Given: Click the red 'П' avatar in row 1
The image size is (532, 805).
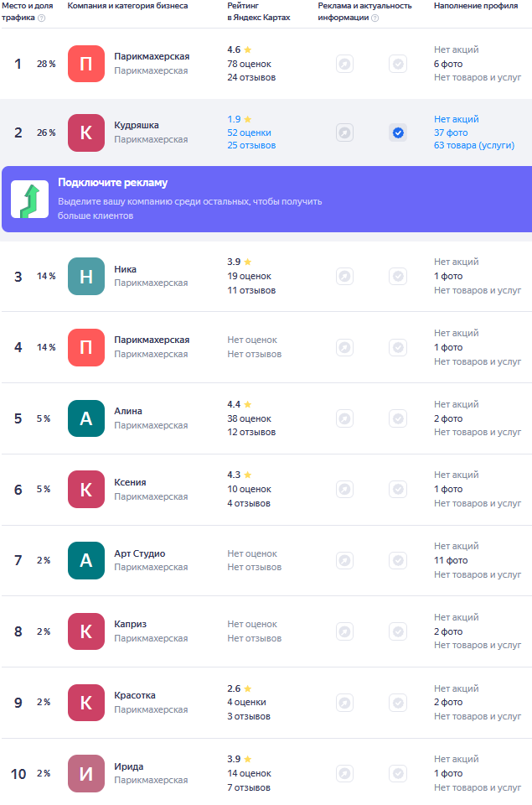Looking at the screenshot, I should click(86, 64).
